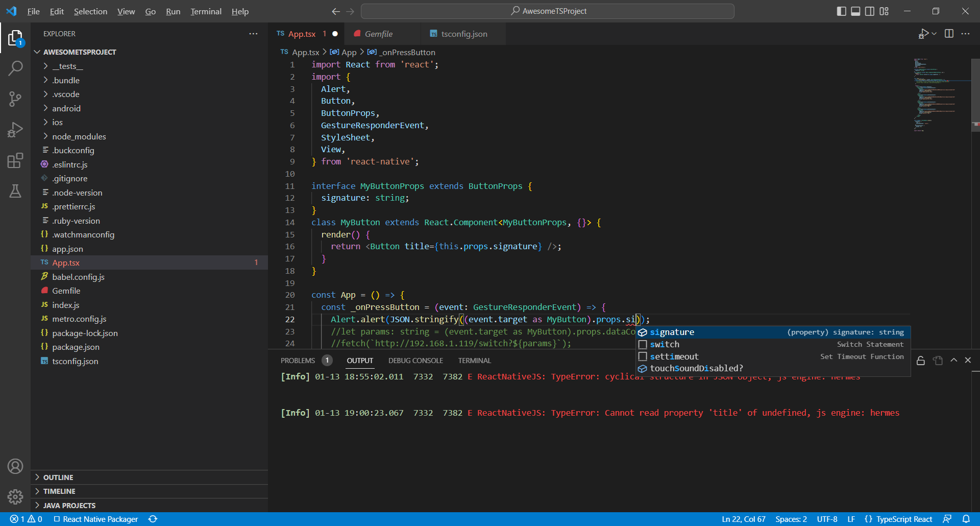This screenshot has height=526, width=980.
Task: Click the Spaces: 2 indentation setting
Action: click(x=791, y=519)
